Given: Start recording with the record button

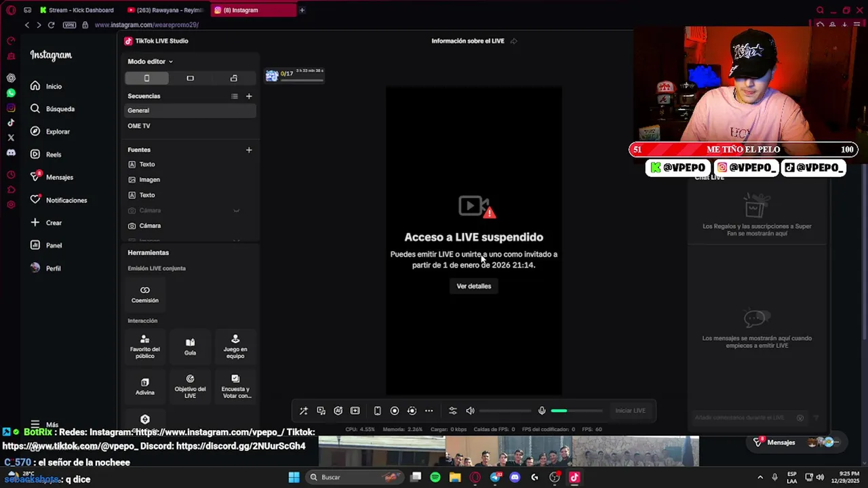Looking at the screenshot, I should (395, 411).
